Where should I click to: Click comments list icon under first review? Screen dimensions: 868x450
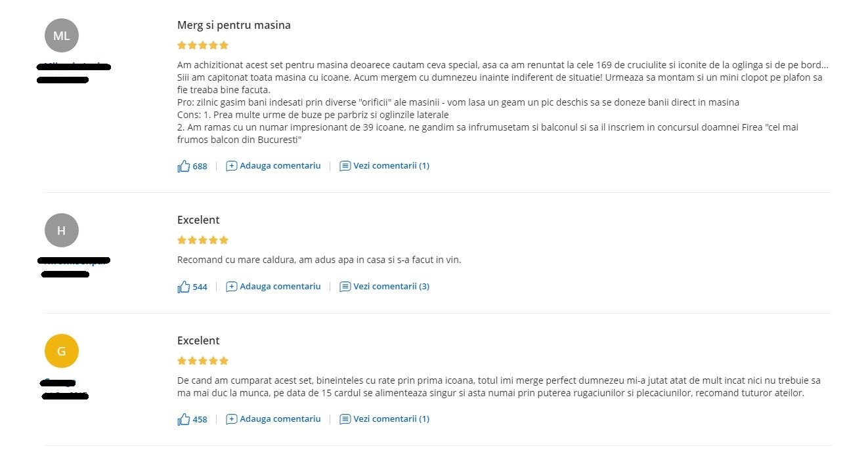[x=345, y=166]
